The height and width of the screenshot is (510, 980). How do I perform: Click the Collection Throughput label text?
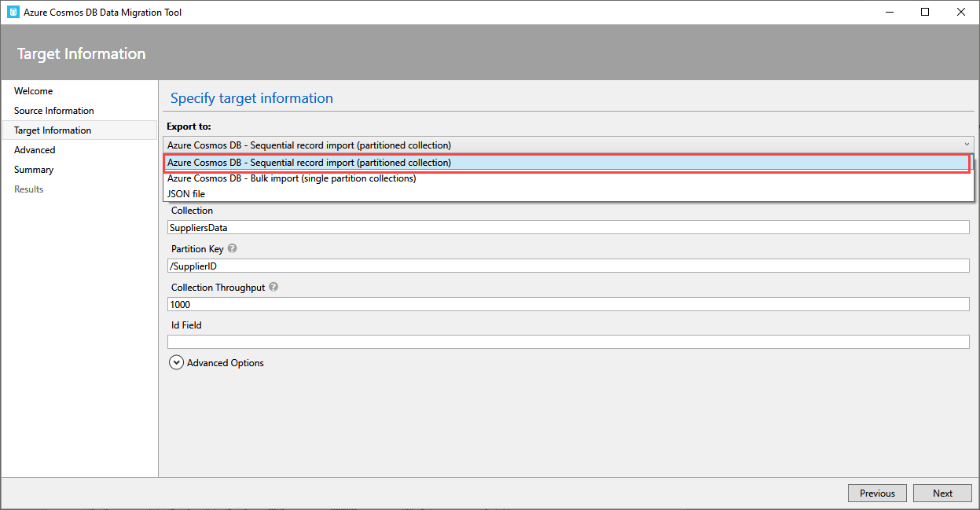(218, 288)
